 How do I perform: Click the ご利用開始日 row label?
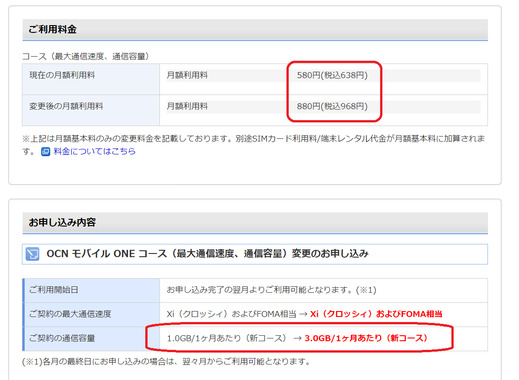click(54, 290)
